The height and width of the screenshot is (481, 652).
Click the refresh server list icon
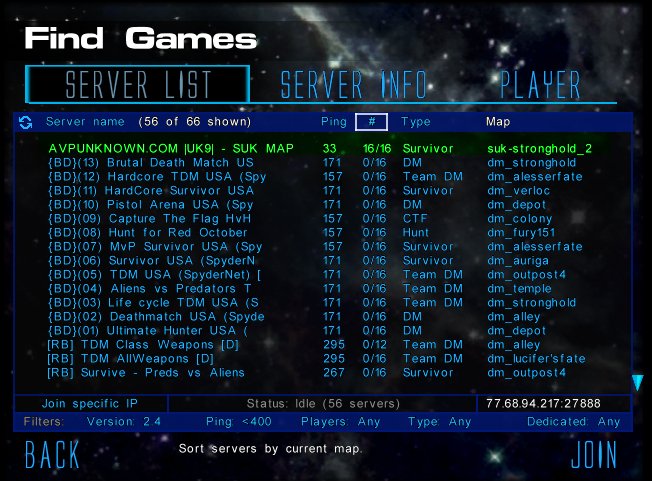coord(25,122)
